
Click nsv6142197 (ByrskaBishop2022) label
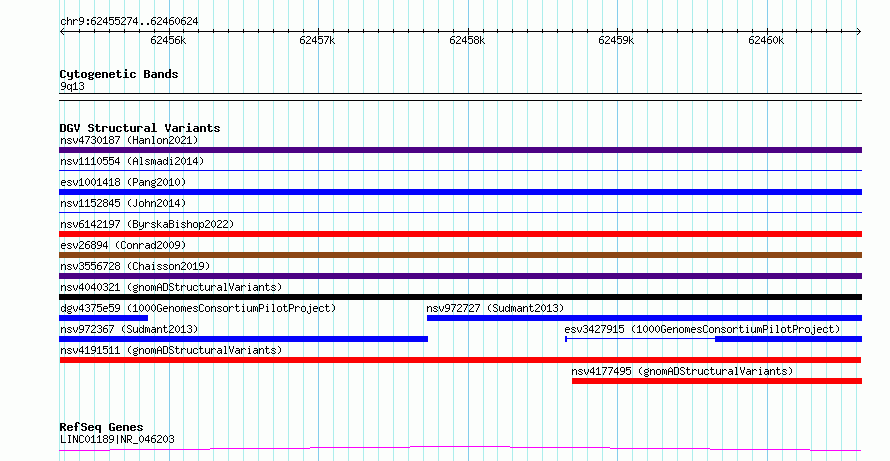point(147,224)
